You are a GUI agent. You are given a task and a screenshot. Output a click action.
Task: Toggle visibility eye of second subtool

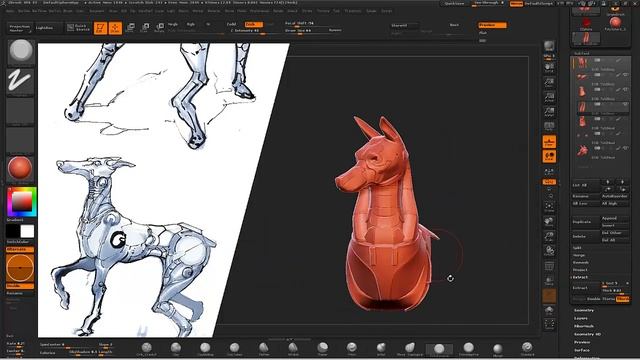[x=626, y=75]
